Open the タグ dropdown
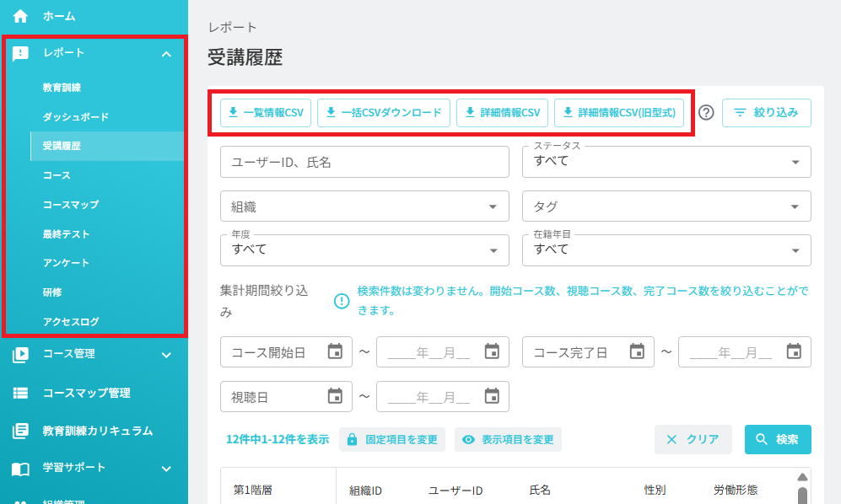Screen dimensions: 841x504 pos(666,206)
